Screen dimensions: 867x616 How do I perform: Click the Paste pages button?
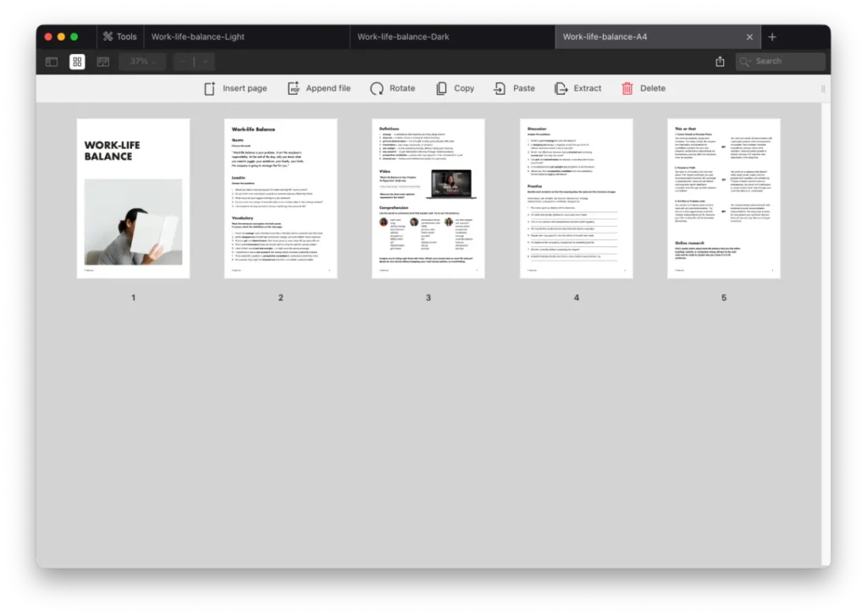point(515,88)
